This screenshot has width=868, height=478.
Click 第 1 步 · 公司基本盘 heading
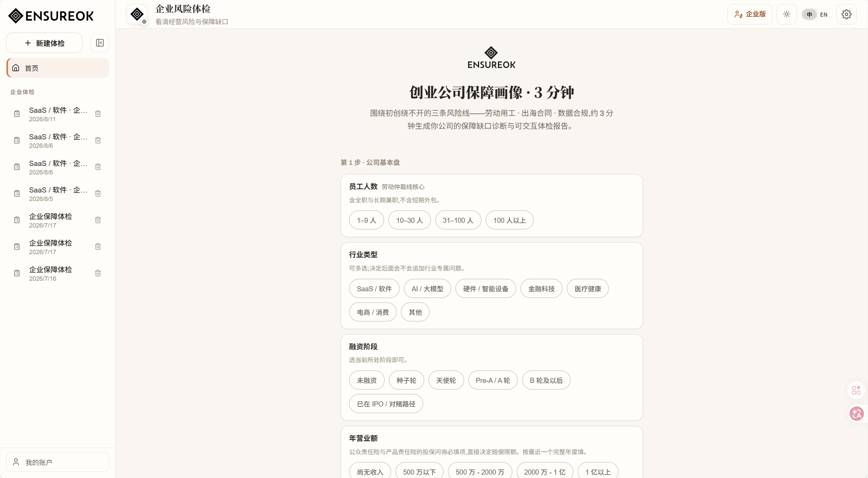coord(370,163)
